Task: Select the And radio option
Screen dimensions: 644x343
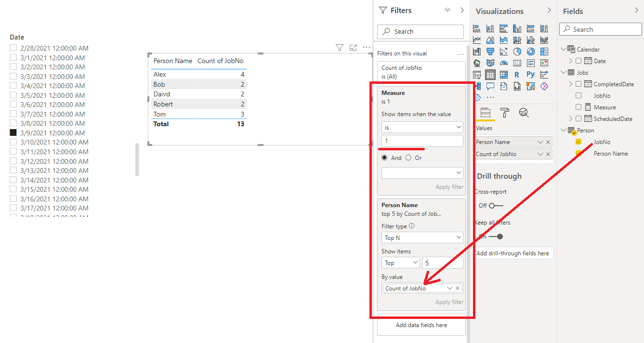Action: click(x=384, y=158)
